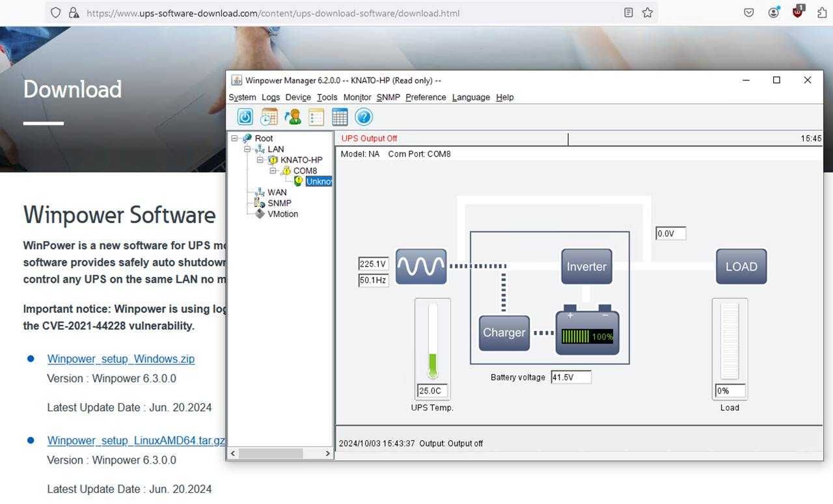Open the data table grid toolbar icon
The height and width of the screenshot is (504, 833).
(x=340, y=117)
